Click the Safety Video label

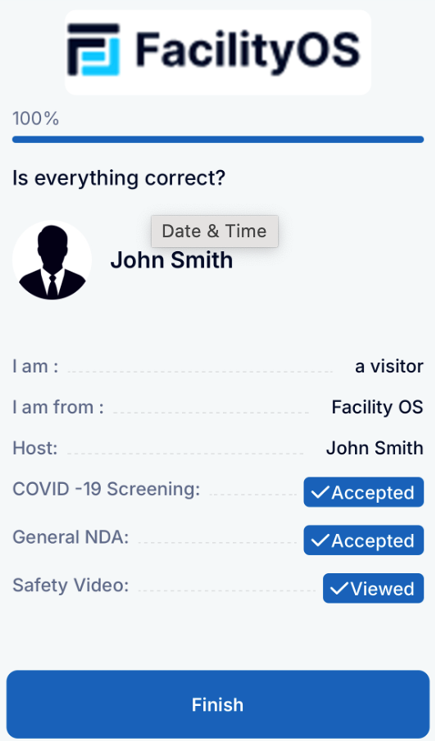[x=70, y=585]
